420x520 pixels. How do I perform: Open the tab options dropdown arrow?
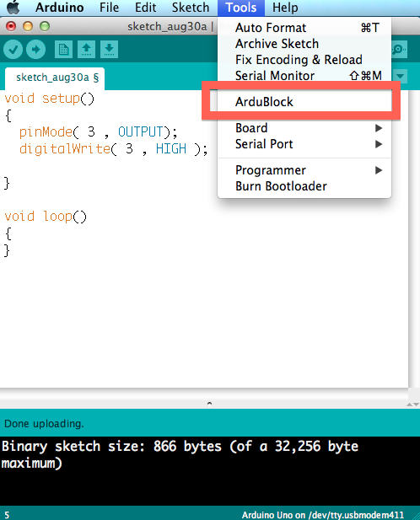pos(400,77)
